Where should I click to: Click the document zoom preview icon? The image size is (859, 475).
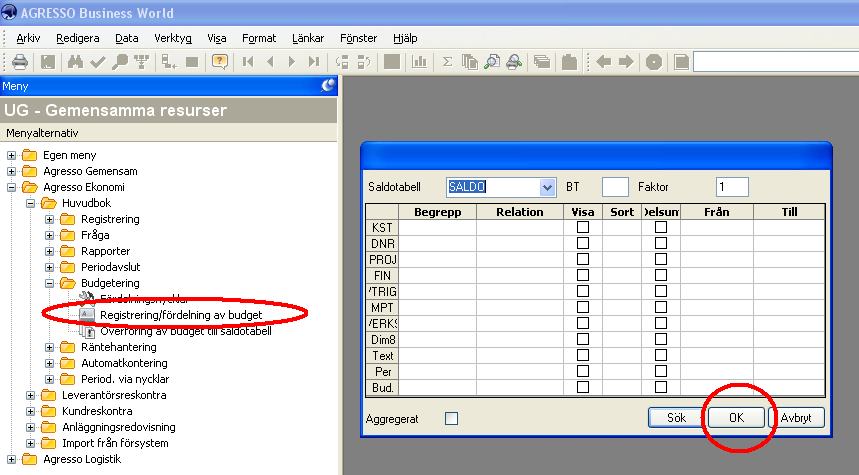492,62
